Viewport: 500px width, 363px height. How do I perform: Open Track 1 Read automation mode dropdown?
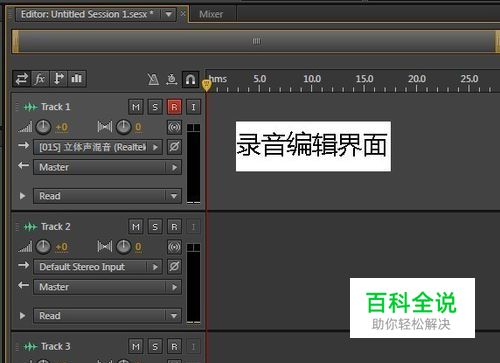pyautogui.click(x=107, y=196)
